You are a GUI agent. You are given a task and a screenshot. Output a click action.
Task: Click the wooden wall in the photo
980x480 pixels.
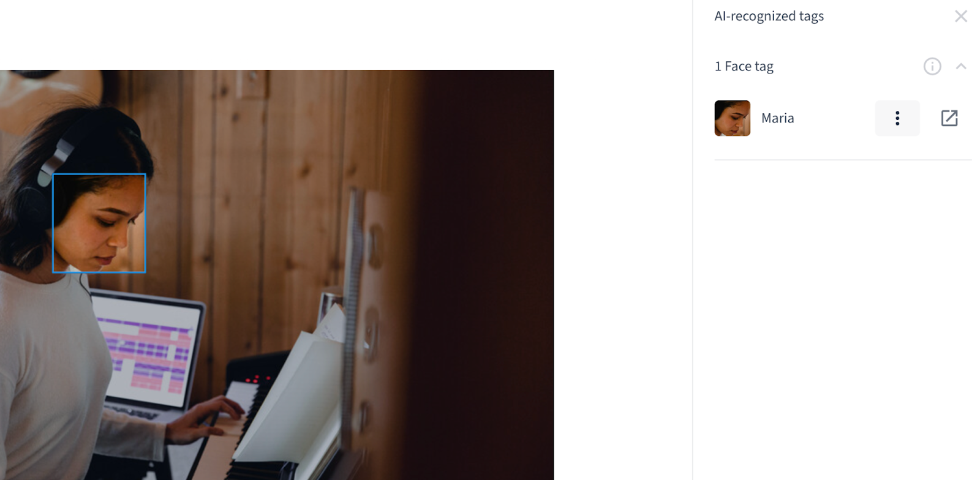click(276, 184)
